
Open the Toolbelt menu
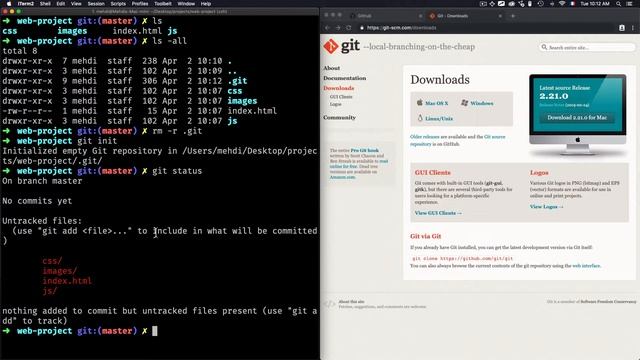click(x=162, y=4)
